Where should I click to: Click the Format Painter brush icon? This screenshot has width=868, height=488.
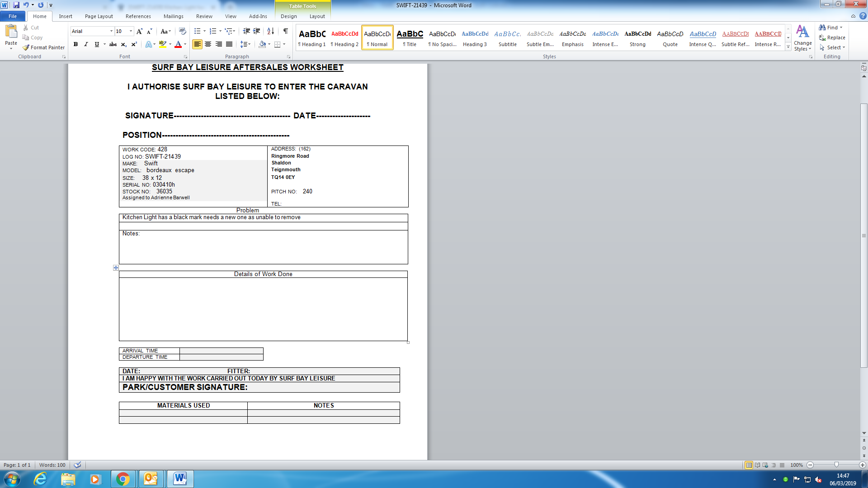click(26, 47)
